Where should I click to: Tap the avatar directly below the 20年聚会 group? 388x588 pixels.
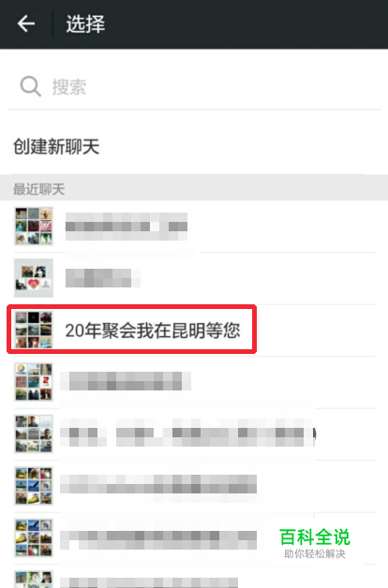click(34, 382)
